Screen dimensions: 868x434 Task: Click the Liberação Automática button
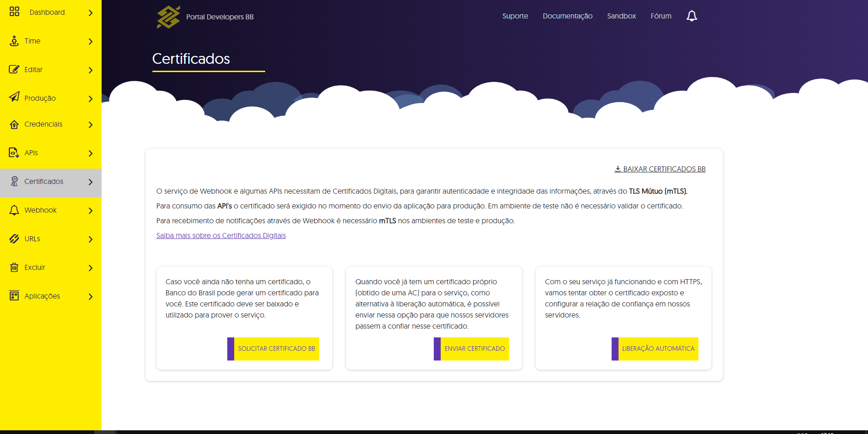[x=655, y=349]
